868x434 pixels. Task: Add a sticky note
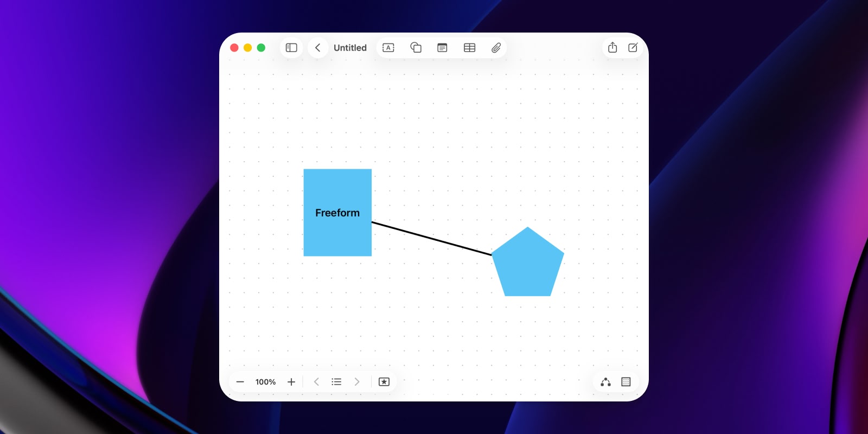[442, 48]
